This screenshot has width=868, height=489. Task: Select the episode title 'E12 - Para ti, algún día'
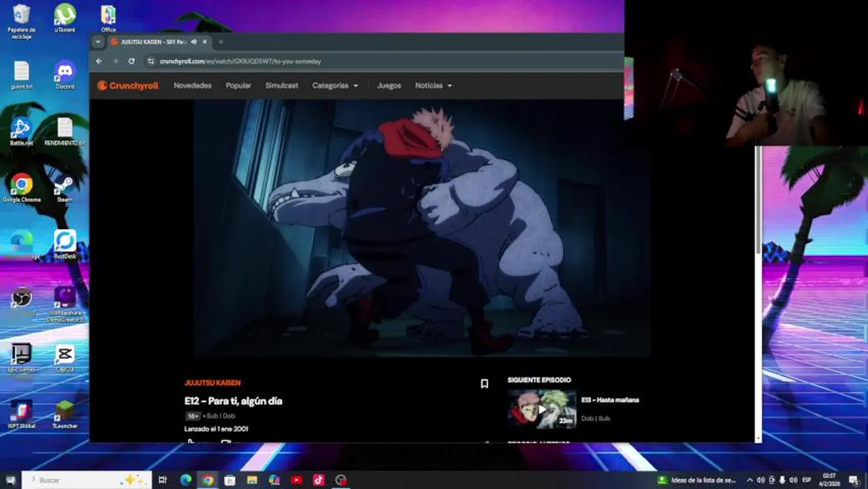pyautogui.click(x=233, y=401)
